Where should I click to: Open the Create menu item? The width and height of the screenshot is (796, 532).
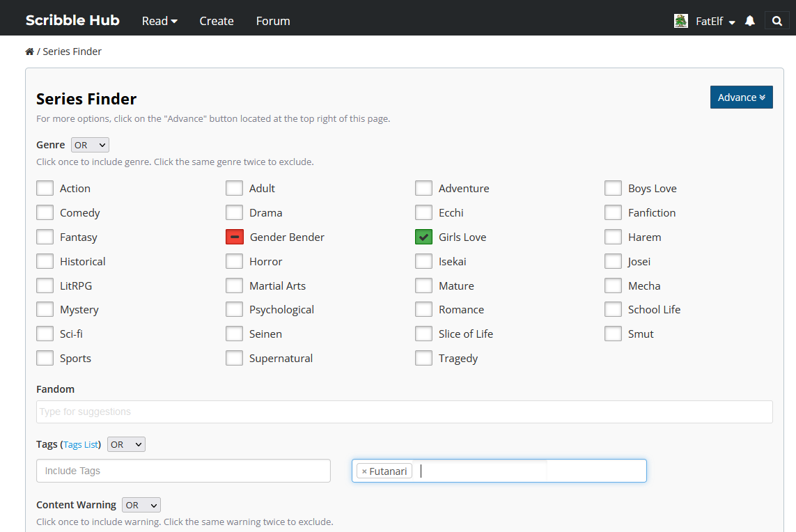tap(217, 21)
